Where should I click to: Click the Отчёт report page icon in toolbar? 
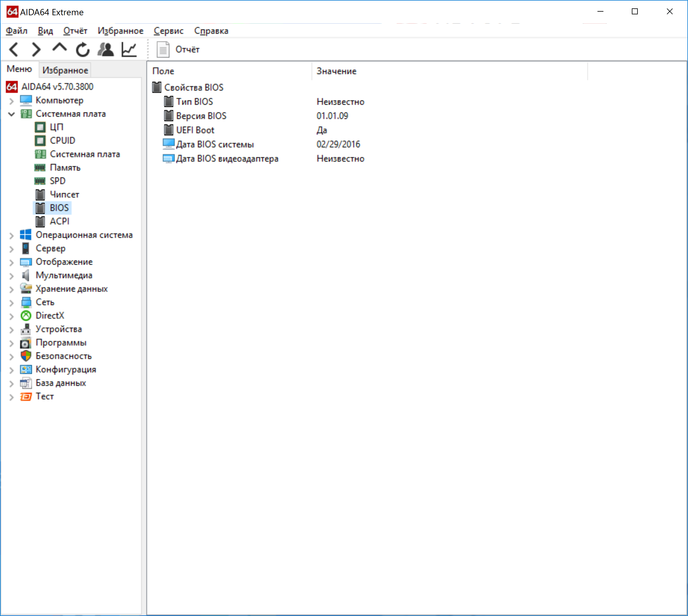163,49
